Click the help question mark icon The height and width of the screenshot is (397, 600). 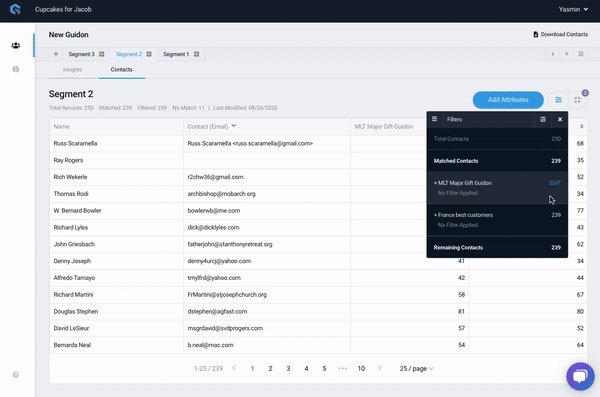pos(16,375)
